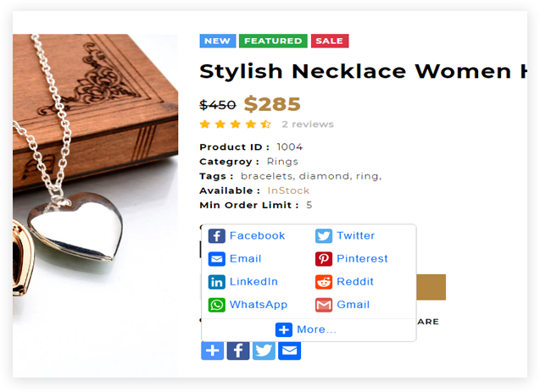Click the gold button behind share popup
Screen dimensions: 540x392
(431, 287)
